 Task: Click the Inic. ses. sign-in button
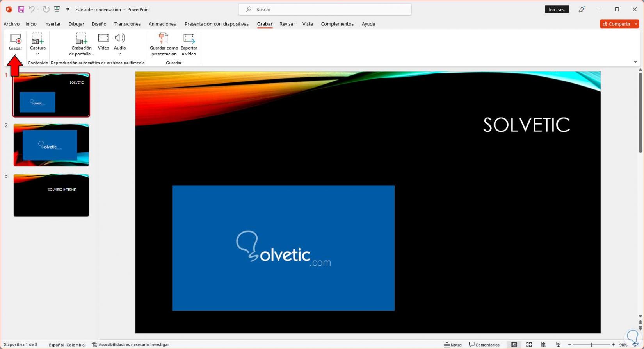click(557, 9)
